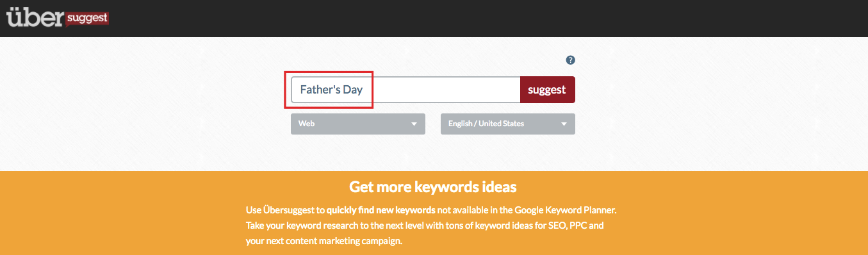Screen dimensions: 868x255
Task: Select the word "Web" in source selector
Action: 306,124
